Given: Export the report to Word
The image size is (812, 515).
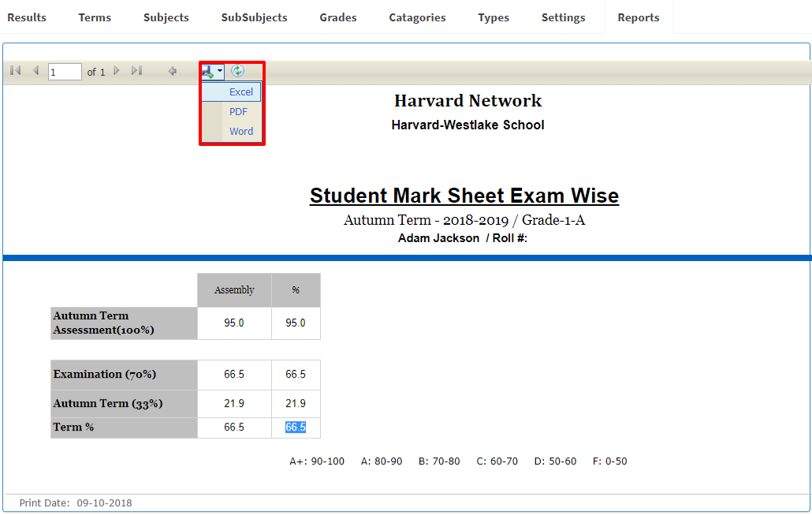Looking at the screenshot, I should click(232, 131).
